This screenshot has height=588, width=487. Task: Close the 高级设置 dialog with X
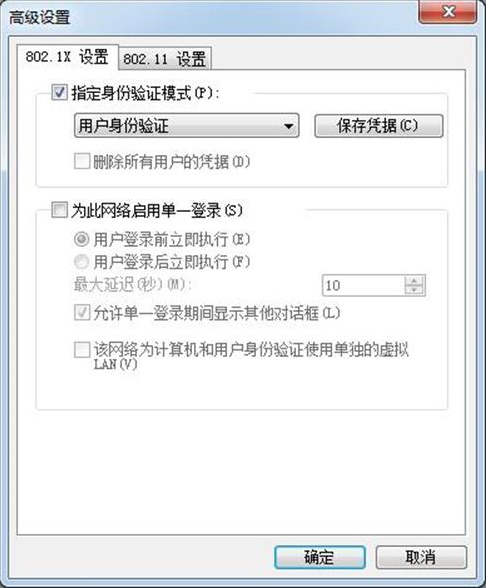pos(448,12)
